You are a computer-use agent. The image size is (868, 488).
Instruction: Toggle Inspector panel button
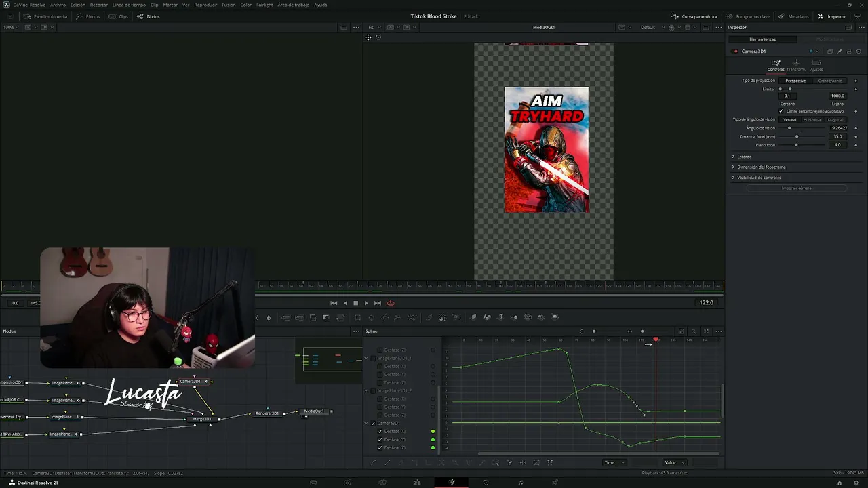tap(832, 16)
